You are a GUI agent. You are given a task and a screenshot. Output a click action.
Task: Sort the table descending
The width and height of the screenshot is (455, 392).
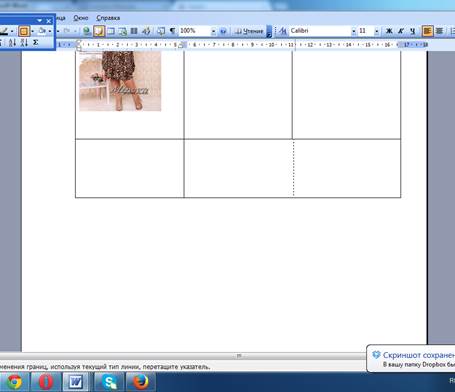tap(24, 42)
